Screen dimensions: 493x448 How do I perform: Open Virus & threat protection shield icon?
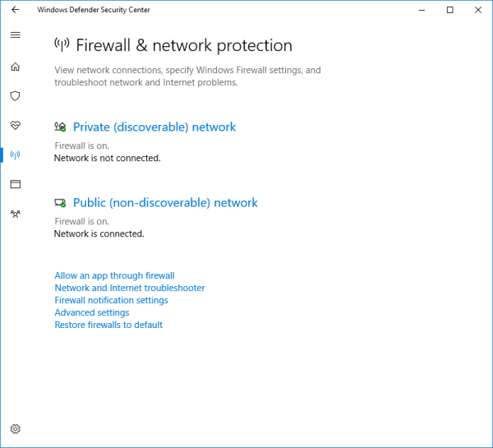pos(15,96)
